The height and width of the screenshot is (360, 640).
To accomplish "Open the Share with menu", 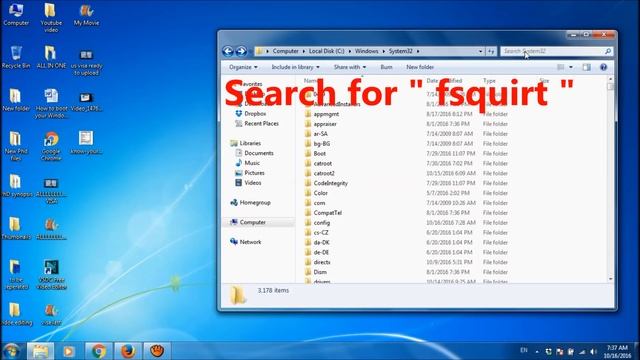I will (x=350, y=67).
